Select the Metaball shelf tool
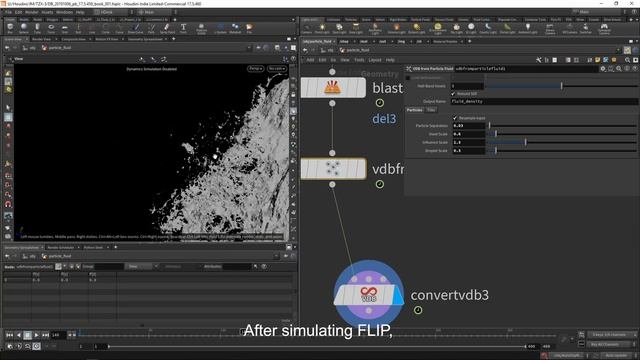 click(x=235, y=28)
